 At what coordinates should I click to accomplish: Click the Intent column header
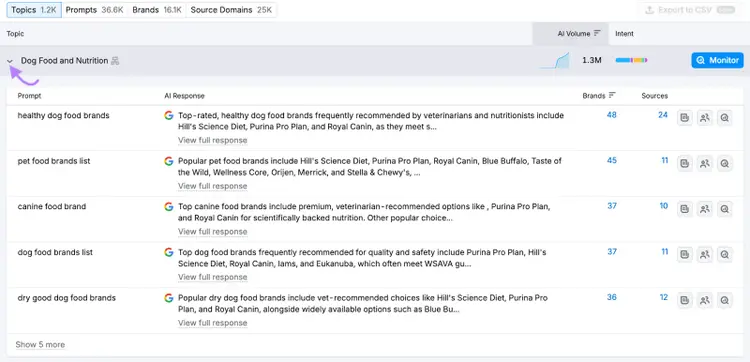coord(624,33)
